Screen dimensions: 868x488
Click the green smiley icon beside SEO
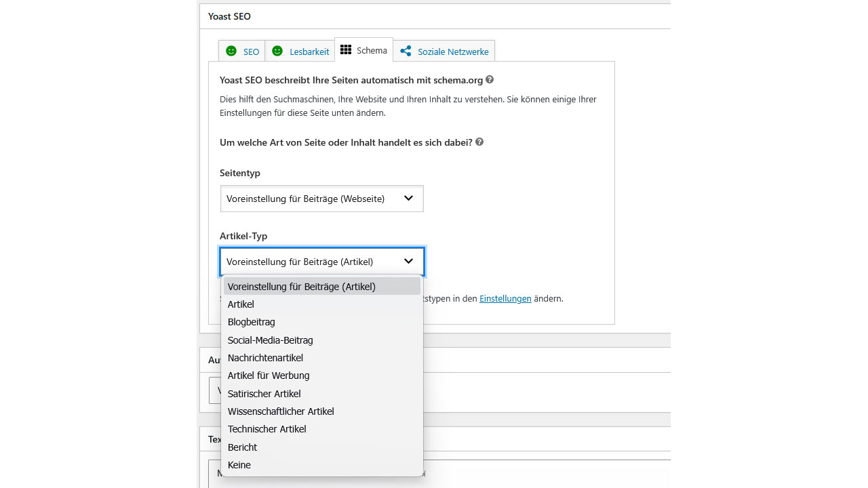coord(231,51)
